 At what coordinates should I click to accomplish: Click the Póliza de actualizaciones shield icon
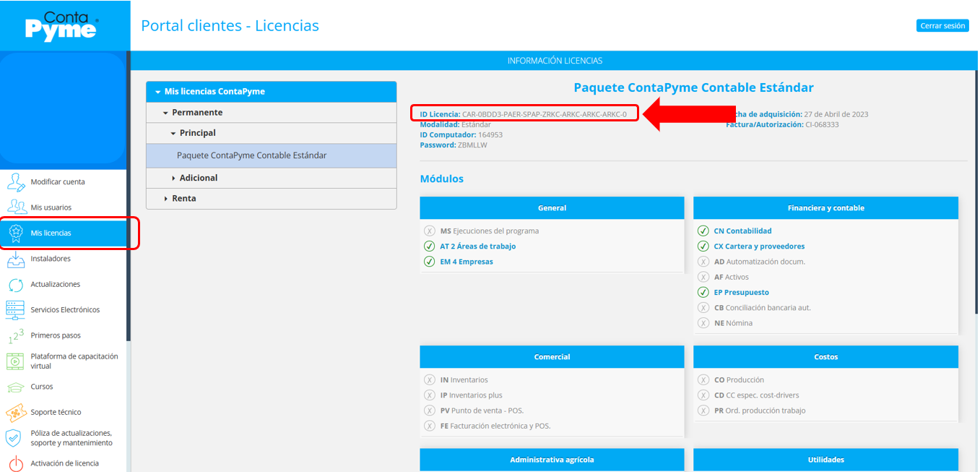click(x=14, y=437)
